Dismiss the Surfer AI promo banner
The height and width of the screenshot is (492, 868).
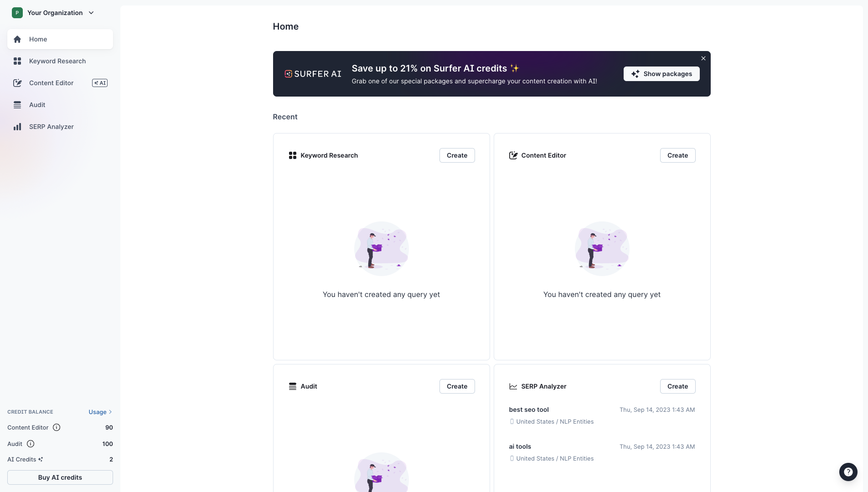coord(703,58)
